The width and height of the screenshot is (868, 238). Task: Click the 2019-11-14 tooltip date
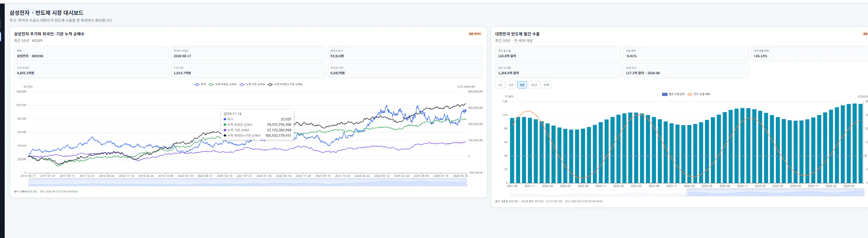232,114
